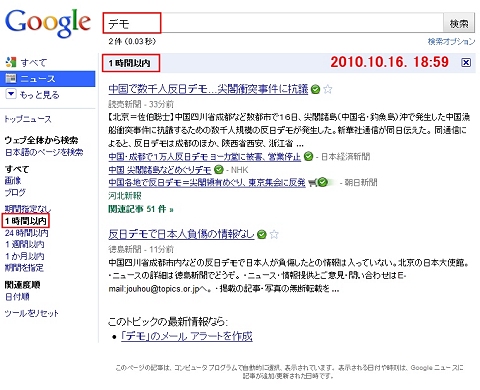Open 中国で数千人反日デモ headline

coord(208,89)
